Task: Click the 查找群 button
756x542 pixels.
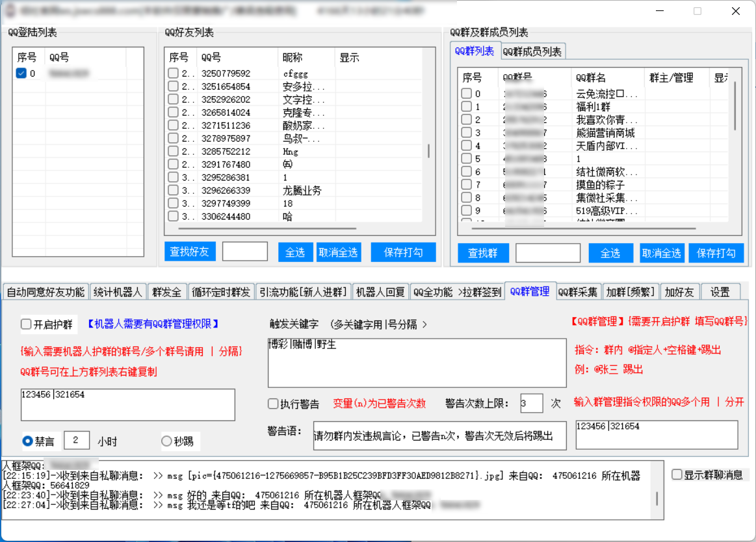Action: click(x=482, y=253)
